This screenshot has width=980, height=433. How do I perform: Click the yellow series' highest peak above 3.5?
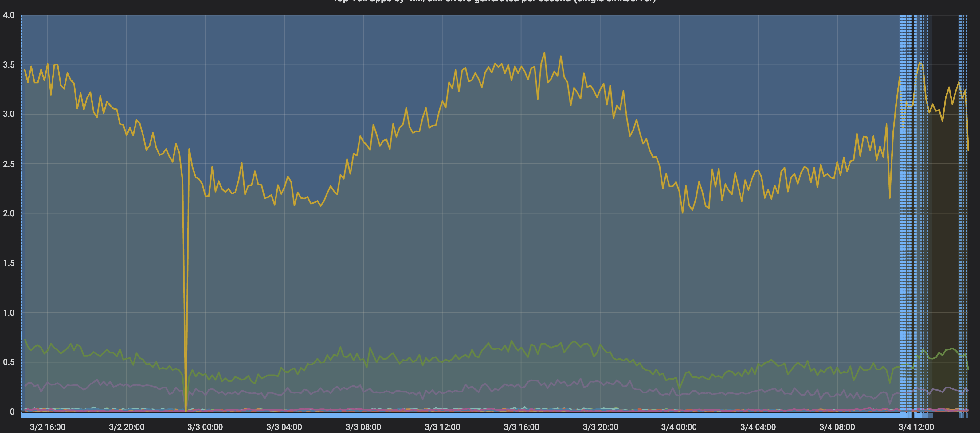(x=544, y=53)
